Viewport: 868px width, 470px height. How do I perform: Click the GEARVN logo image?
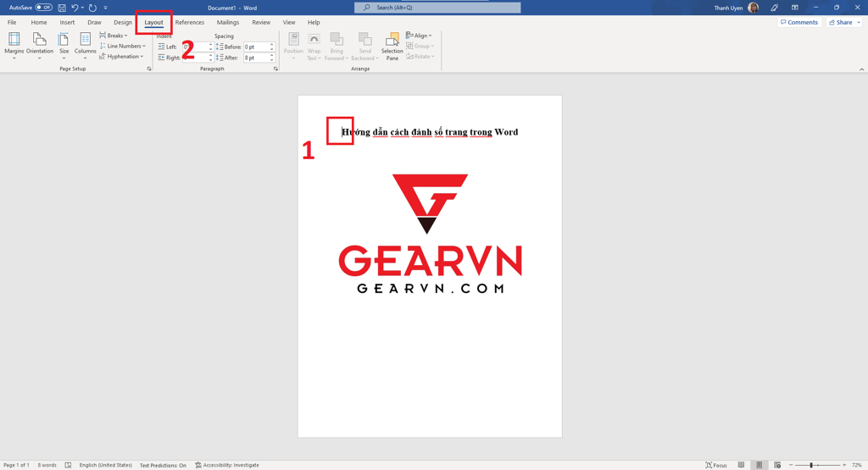(430, 234)
